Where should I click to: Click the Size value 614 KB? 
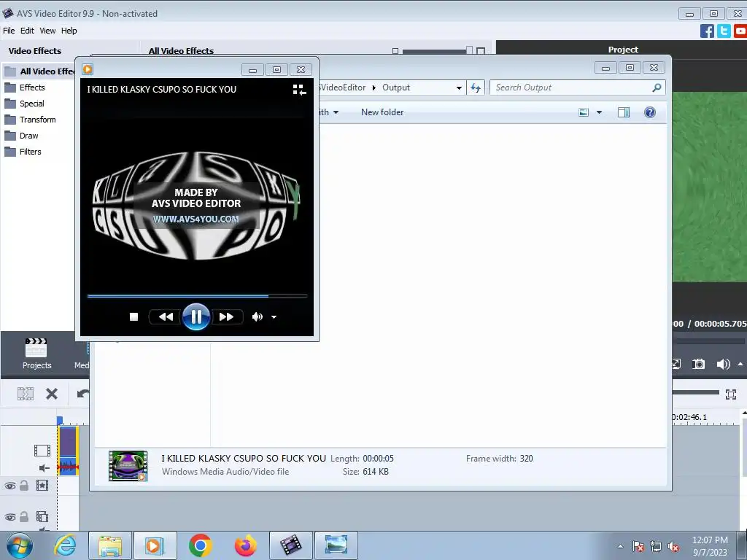tap(376, 472)
